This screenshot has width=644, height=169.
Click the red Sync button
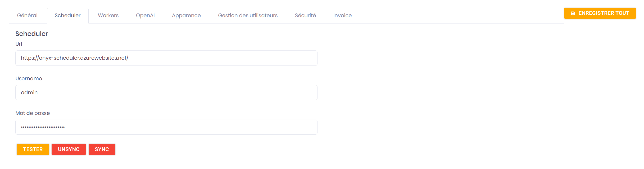click(x=102, y=149)
